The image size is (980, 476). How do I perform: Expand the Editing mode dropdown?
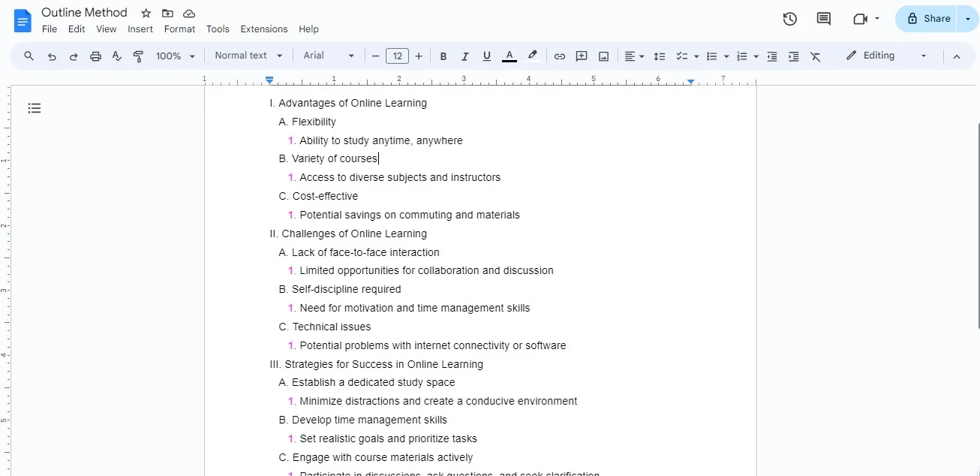click(924, 56)
